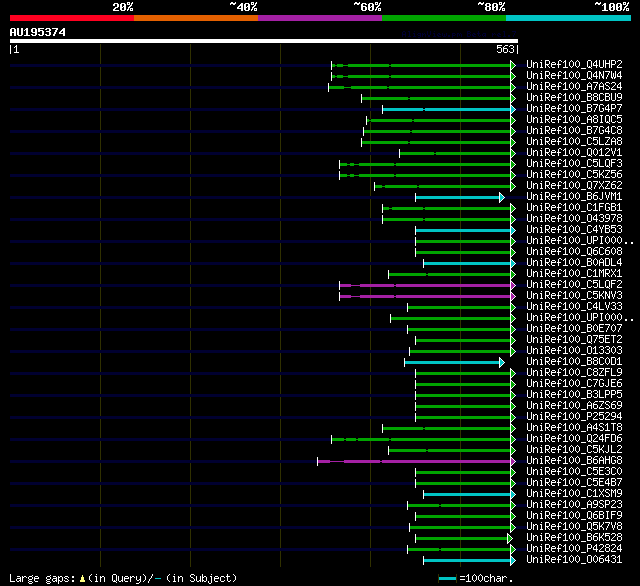This screenshot has height=586, width=640.
Task: Open the UniRef100_A8IQC5 entry
Action: 574,120
